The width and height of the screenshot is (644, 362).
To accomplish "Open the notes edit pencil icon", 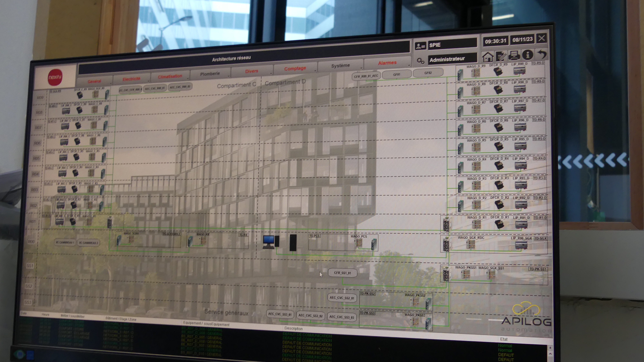I will tap(501, 57).
